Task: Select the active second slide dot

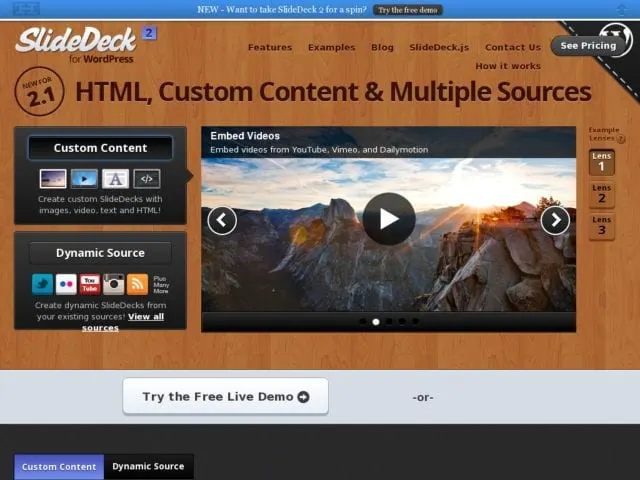Action: click(x=376, y=322)
